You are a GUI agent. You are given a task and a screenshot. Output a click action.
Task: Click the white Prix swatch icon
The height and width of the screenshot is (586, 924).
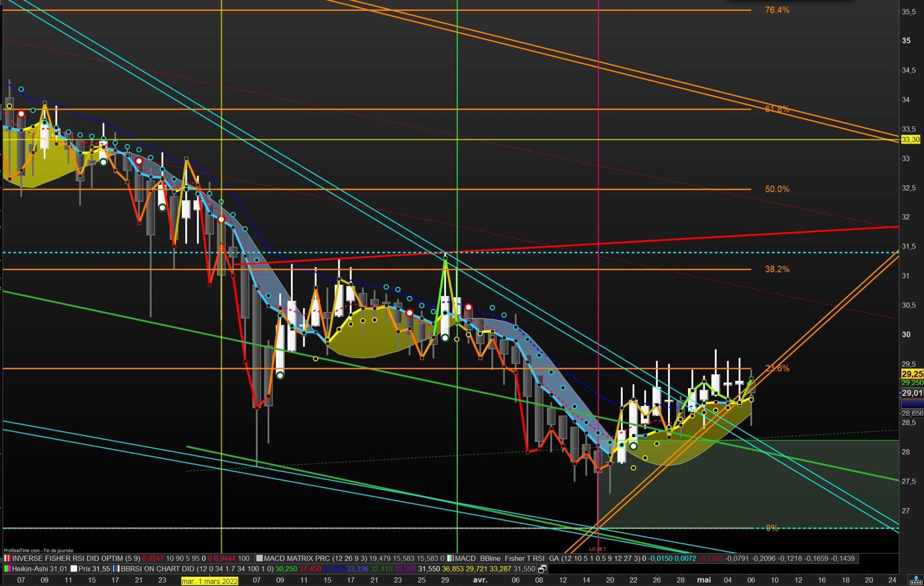pyautogui.click(x=74, y=569)
